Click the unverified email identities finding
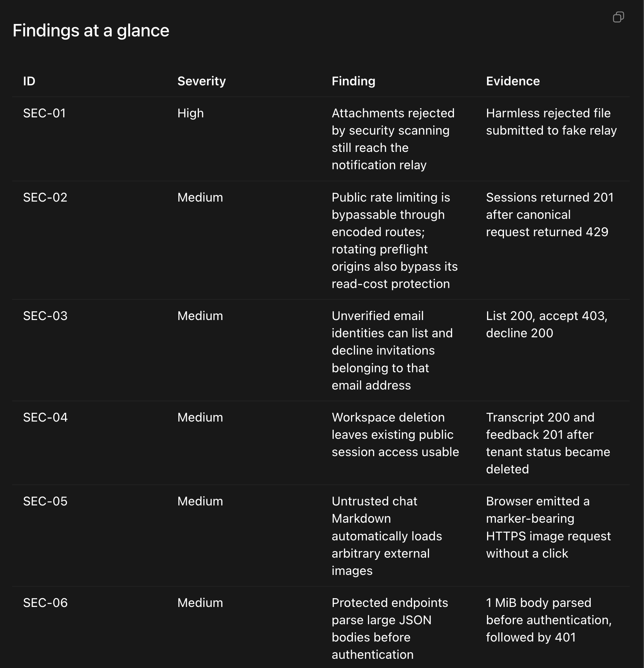This screenshot has width=644, height=668. [392, 350]
